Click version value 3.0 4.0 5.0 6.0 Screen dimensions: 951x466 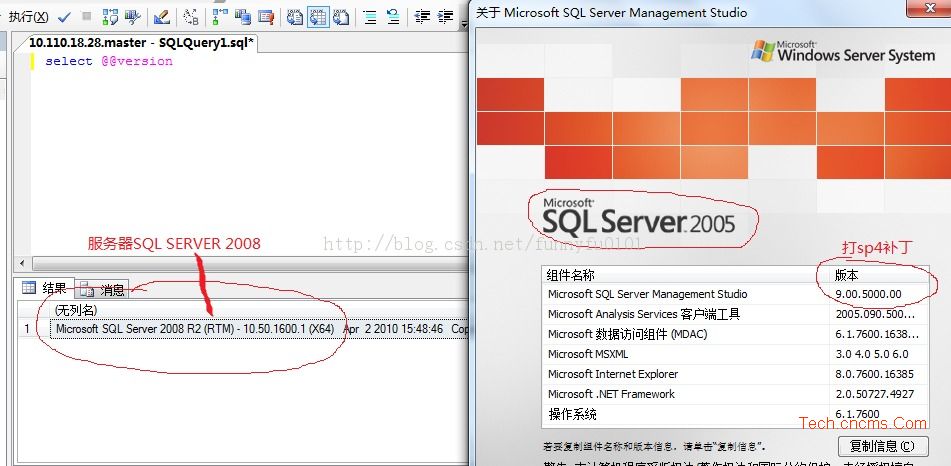click(x=872, y=354)
